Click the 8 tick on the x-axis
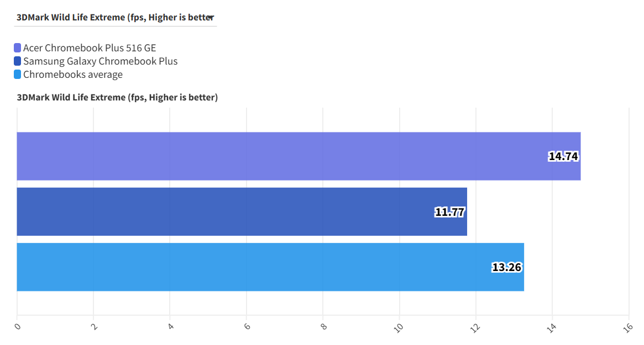This screenshot has width=644, height=345. click(323, 326)
